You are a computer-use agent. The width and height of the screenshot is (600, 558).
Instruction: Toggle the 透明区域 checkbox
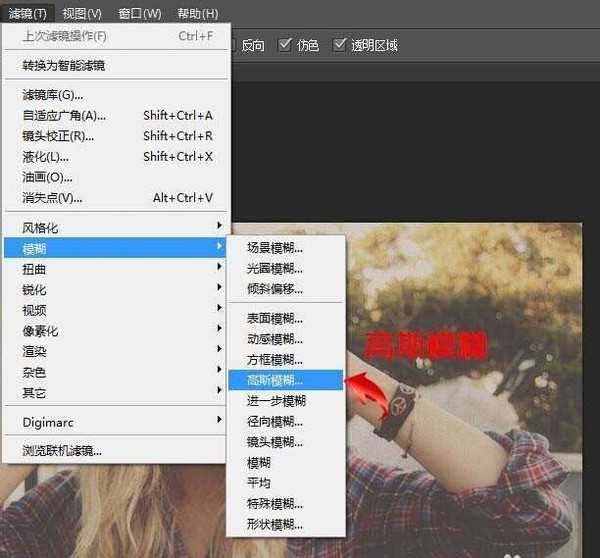pos(341,45)
